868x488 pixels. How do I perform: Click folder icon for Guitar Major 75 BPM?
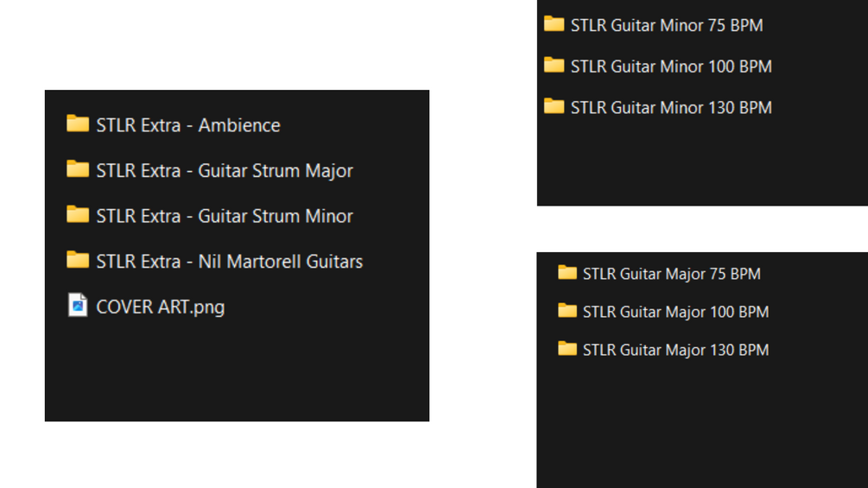click(567, 274)
